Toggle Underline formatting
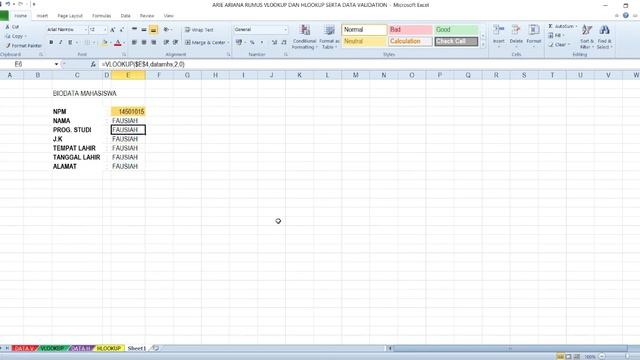This screenshot has width=640, height=360. click(x=70, y=42)
